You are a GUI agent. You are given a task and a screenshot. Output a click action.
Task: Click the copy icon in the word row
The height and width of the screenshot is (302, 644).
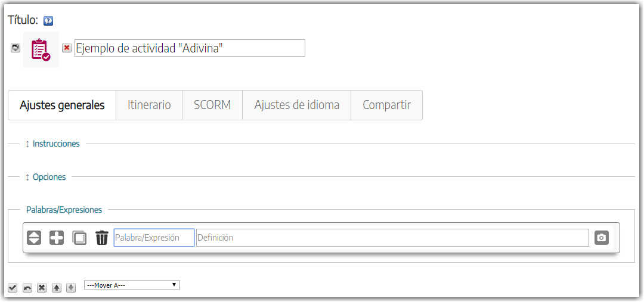click(79, 238)
